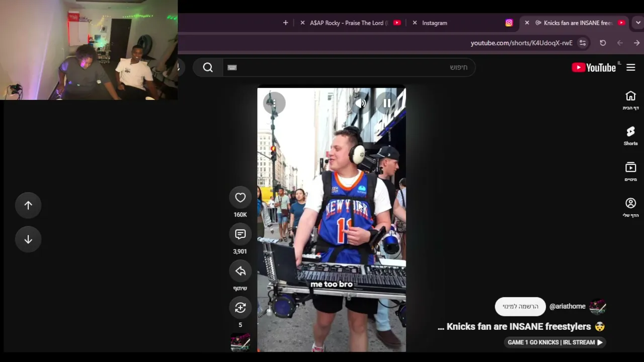Open the on-screen keyboard in search box
Image resolution: width=644 pixels, height=362 pixels.
(232, 67)
